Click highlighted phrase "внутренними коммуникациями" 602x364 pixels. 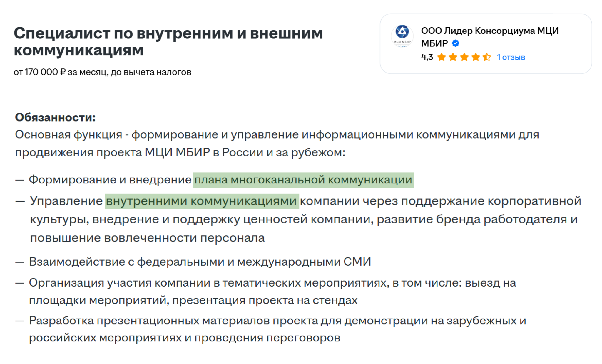[x=202, y=201]
